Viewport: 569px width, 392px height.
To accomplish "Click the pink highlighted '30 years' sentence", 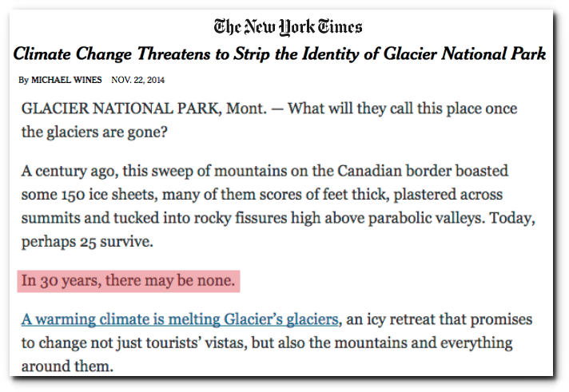I will pos(129,281).
